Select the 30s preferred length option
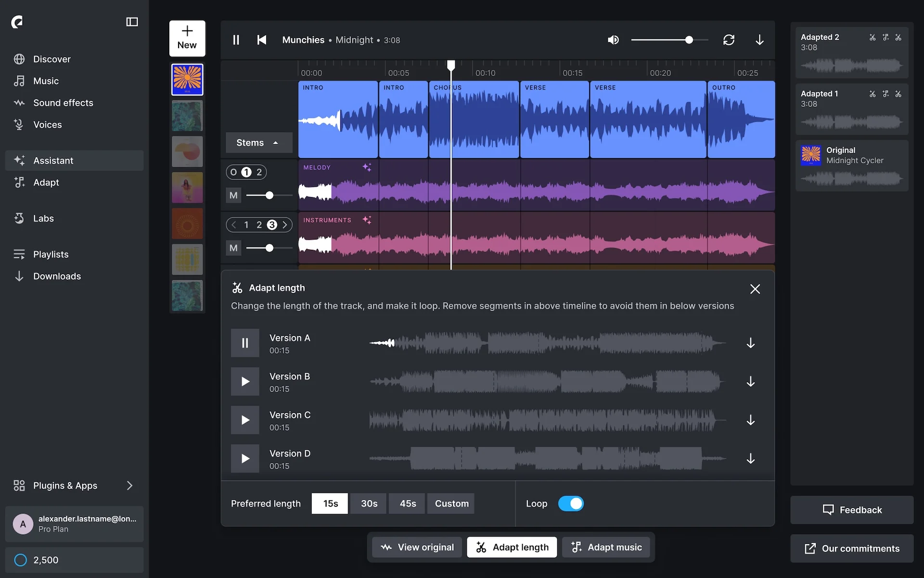 pyautogui.click(x=368, y=503)
